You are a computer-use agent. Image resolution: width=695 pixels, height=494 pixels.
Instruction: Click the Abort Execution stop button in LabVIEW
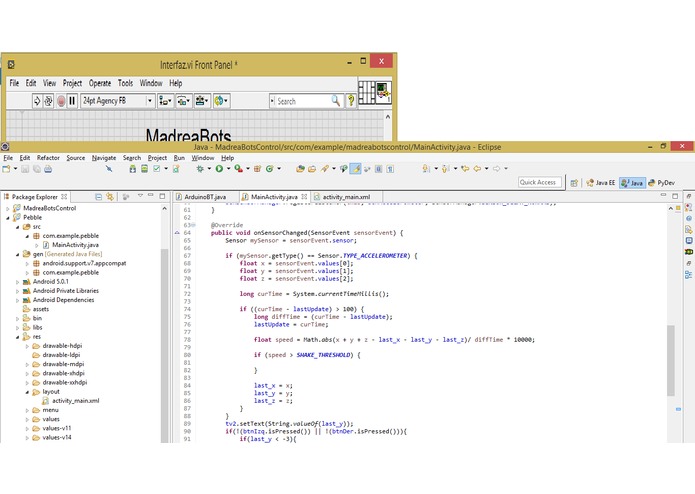pyautogui.click(x=61, y=101)
